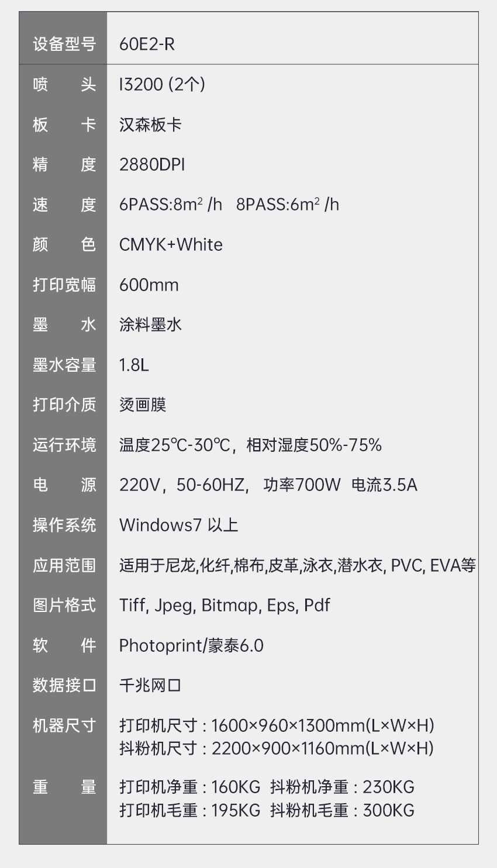
Task: Click the I3200 (2个) printhead value
Action: [162, 85]
